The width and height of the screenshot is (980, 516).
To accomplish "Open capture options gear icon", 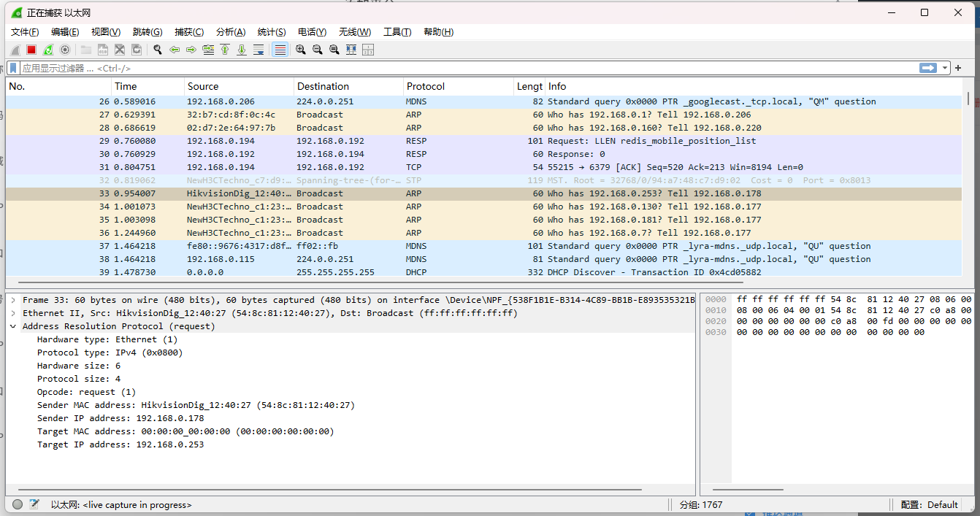I will coord(65,50).
